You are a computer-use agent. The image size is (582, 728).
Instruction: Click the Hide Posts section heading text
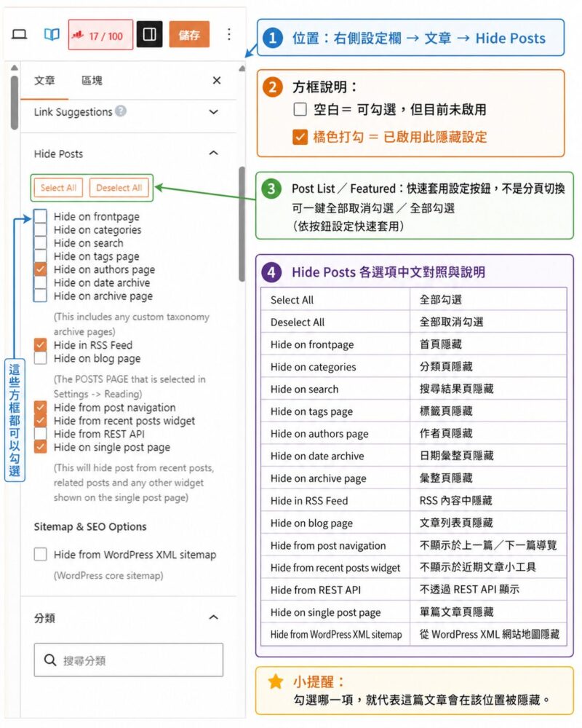pos(58,154)
